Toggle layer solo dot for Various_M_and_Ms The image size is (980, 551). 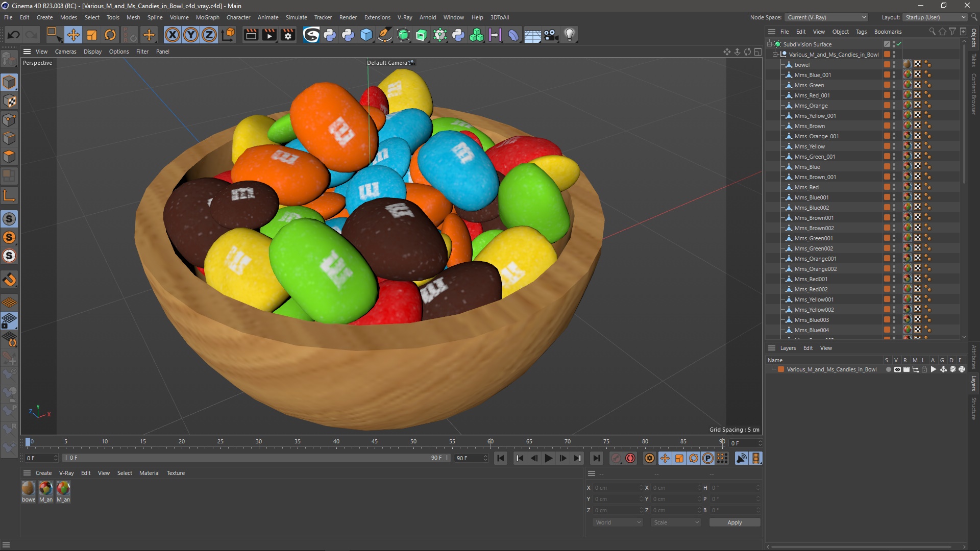click(x=889, y=369)
